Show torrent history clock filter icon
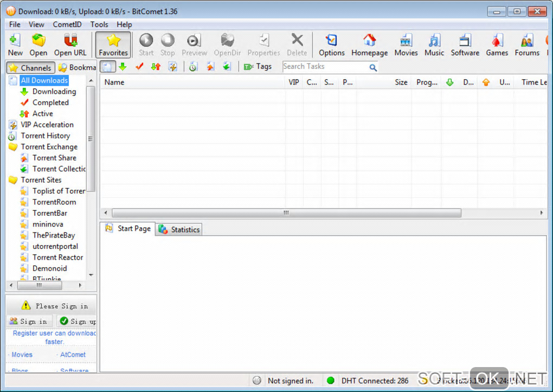The width and height of the screenshot is (553, 392). [x=193, y=67]
